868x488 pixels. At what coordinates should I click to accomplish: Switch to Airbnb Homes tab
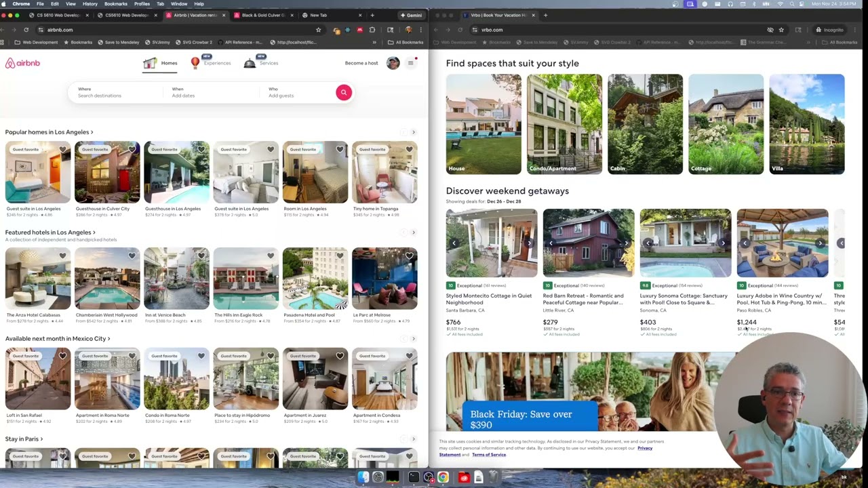pyautogui.click(x=161, y=63)
